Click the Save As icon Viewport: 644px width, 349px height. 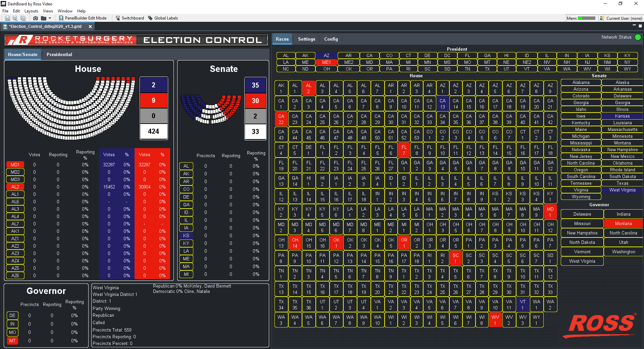[15, 18]
